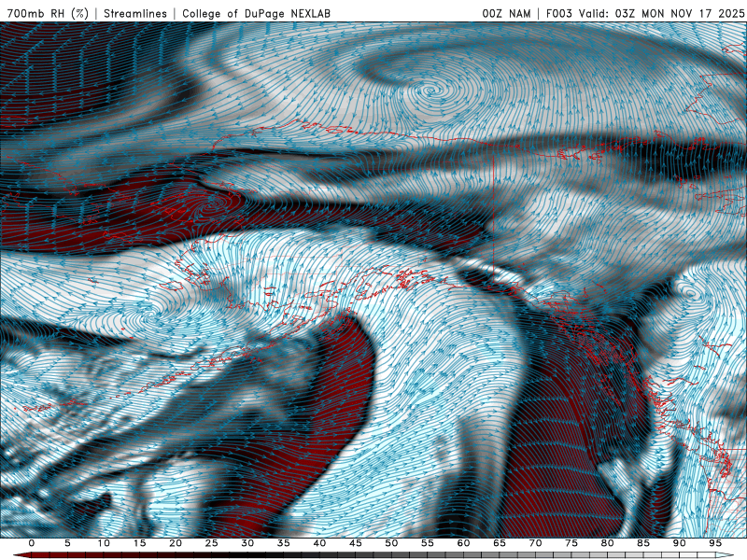Click 'College of DuPage NEXLAB' header text
The height and width of the screenshot is (560, 747).
point(256,13)
